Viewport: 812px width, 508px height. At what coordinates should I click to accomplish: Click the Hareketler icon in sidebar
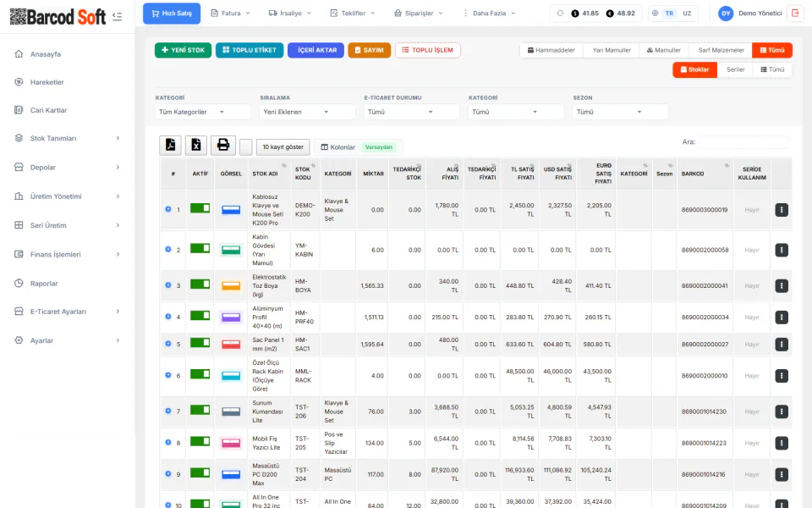pos(19,82)
